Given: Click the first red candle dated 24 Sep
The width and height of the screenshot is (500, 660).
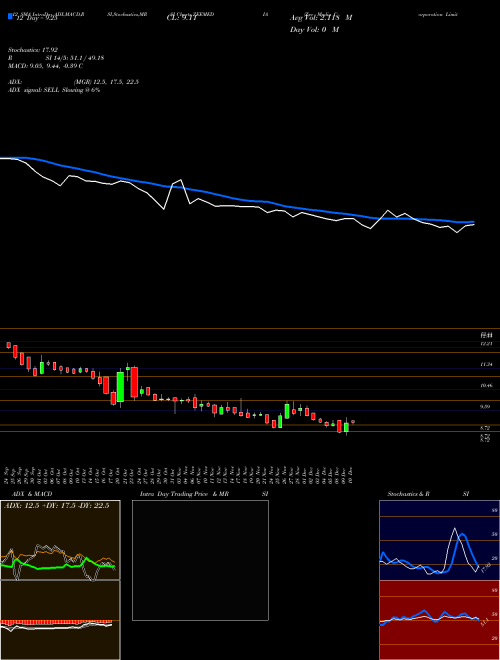Looking at the screenshot, I should pyautogui.click(x=8, y=345).
